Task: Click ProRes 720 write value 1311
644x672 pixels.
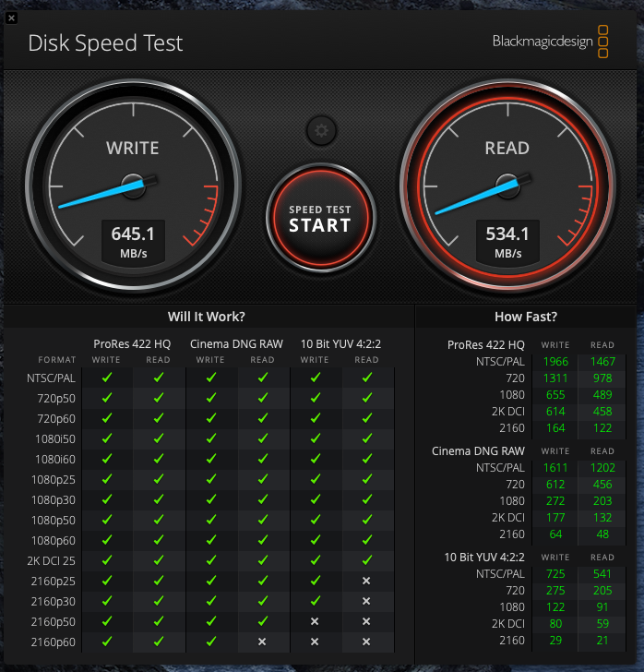Action: (x=555, y=378)
